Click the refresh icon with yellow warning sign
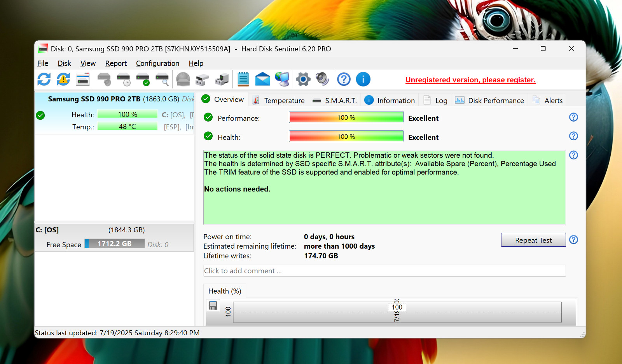This screenshot has width=622, height=364. 63,79
